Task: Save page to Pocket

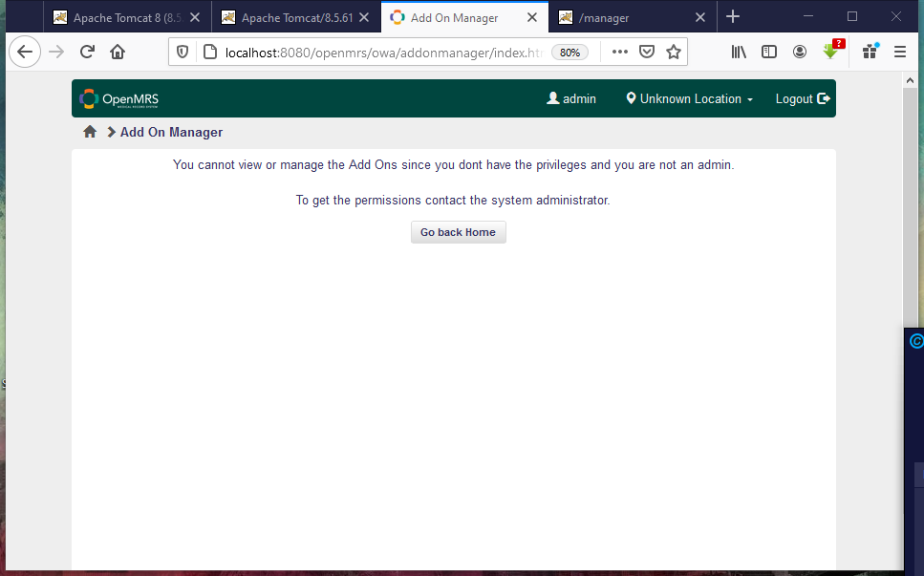Action: click(647, 52)
